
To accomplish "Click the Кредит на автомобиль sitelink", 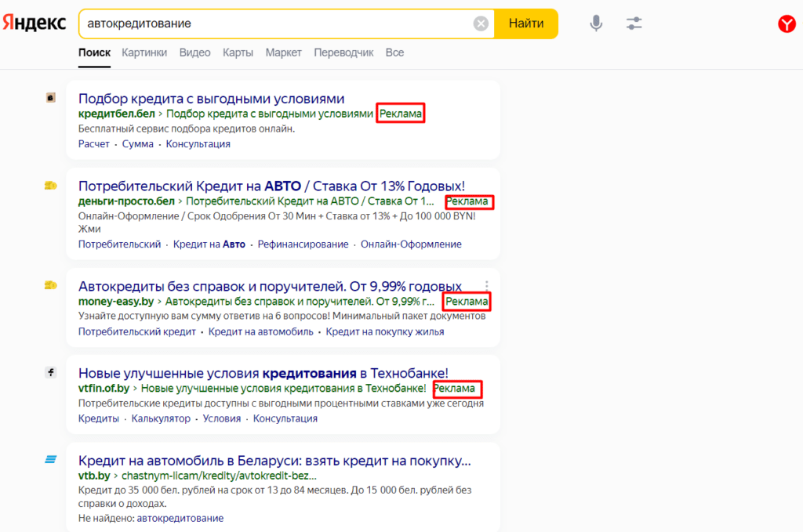I will [260, 331].
